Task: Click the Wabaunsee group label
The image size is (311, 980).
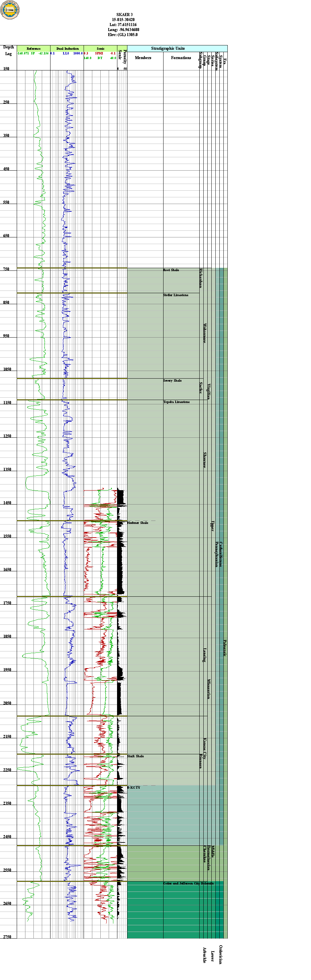Action: [205, 333]
